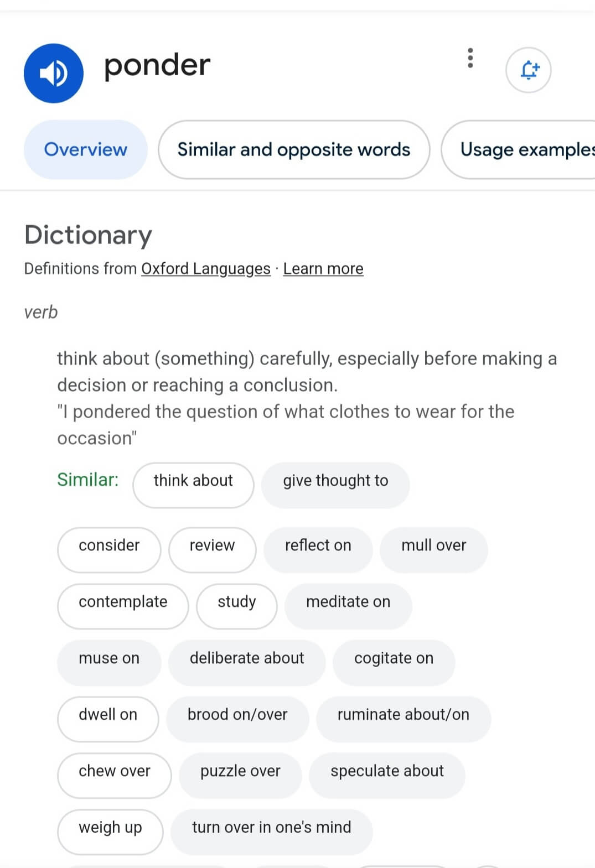This screenshot has width=595, height=868.
Task: Tap the bell alert icon
Action: 529,70
